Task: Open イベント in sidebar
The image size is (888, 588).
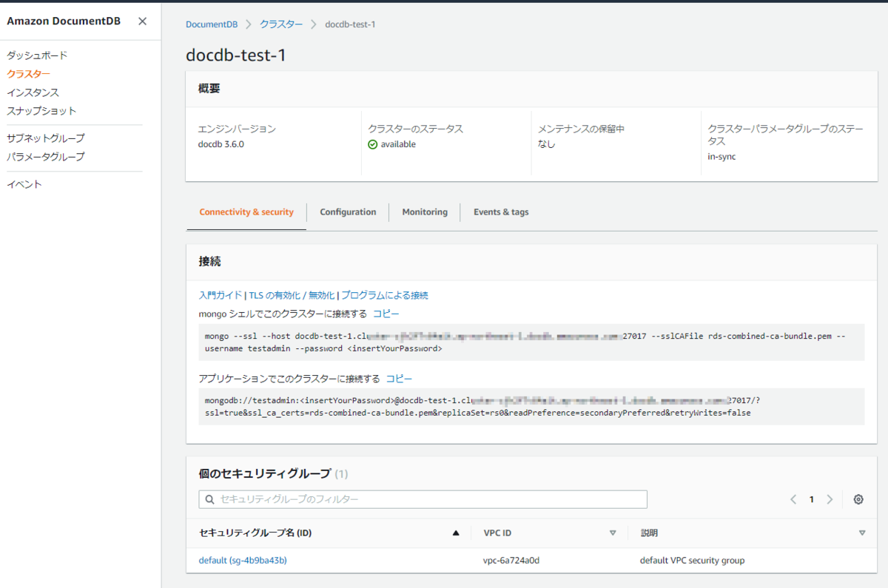Action: click(24, 184)
